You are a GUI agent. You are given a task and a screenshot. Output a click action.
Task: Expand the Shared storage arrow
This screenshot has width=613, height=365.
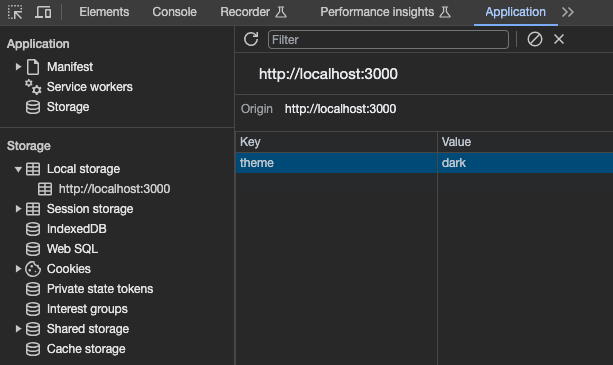click(x=18, y=329)
